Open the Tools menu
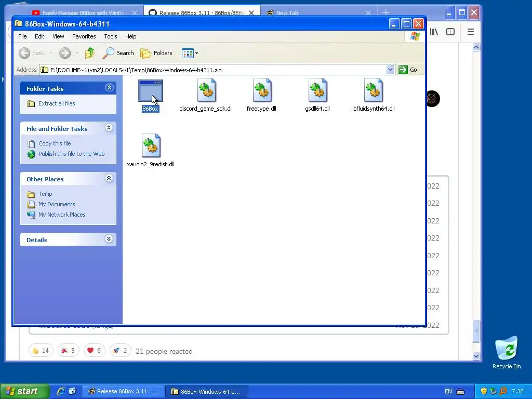Screen dimensions: 532x399 111,36
